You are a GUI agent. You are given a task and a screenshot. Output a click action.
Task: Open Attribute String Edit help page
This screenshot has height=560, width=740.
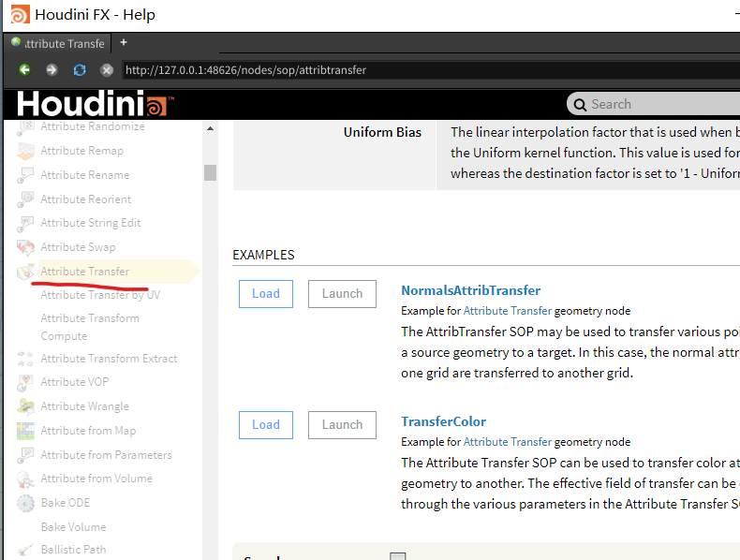(91, 223)
